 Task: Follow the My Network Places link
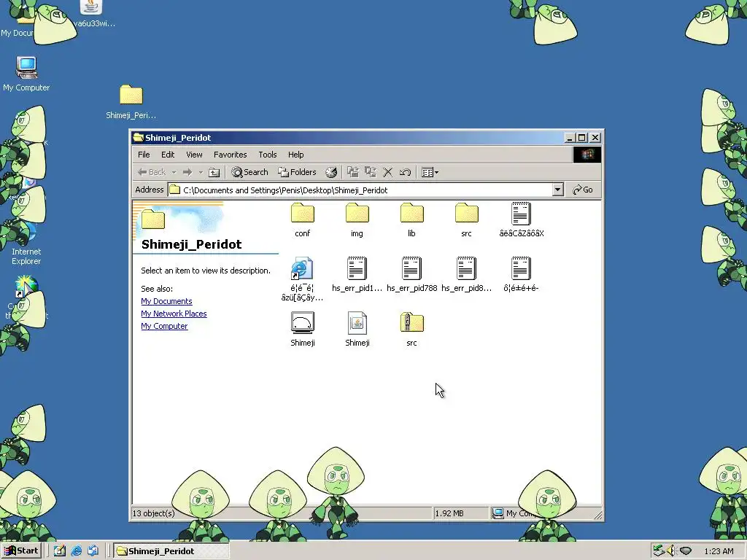(174, 314)
